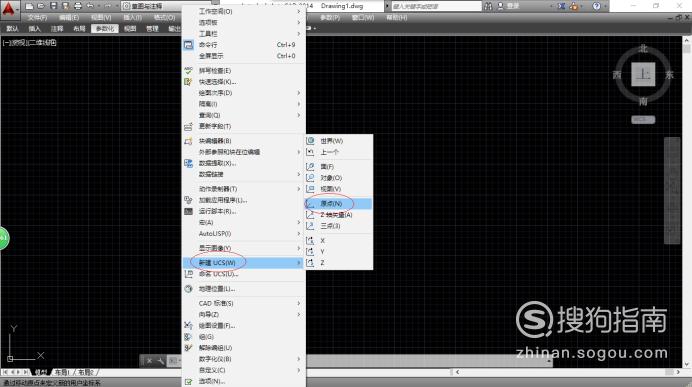Expand the Action Recorder (T) submenu arrow
Viewport: 692px width, 387px height.
[x=299, y=189]
